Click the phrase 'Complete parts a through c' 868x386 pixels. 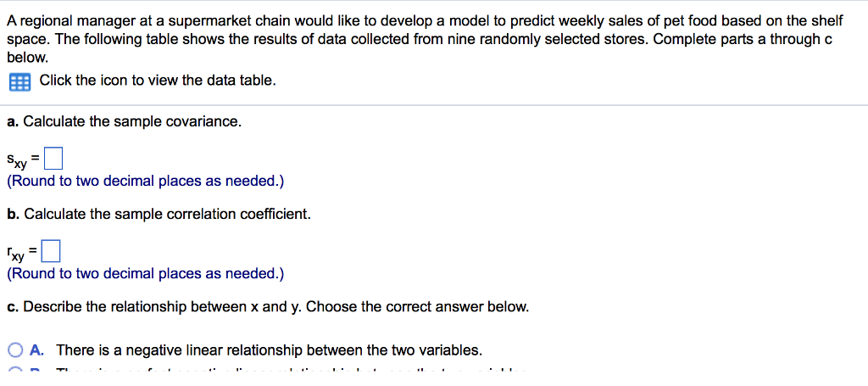click(x=740, y=39)
